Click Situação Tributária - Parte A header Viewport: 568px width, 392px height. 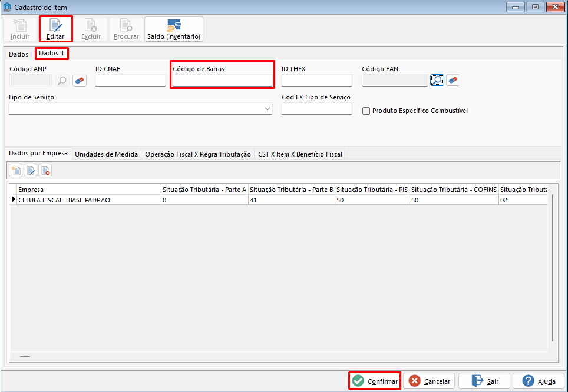[204, 190]
